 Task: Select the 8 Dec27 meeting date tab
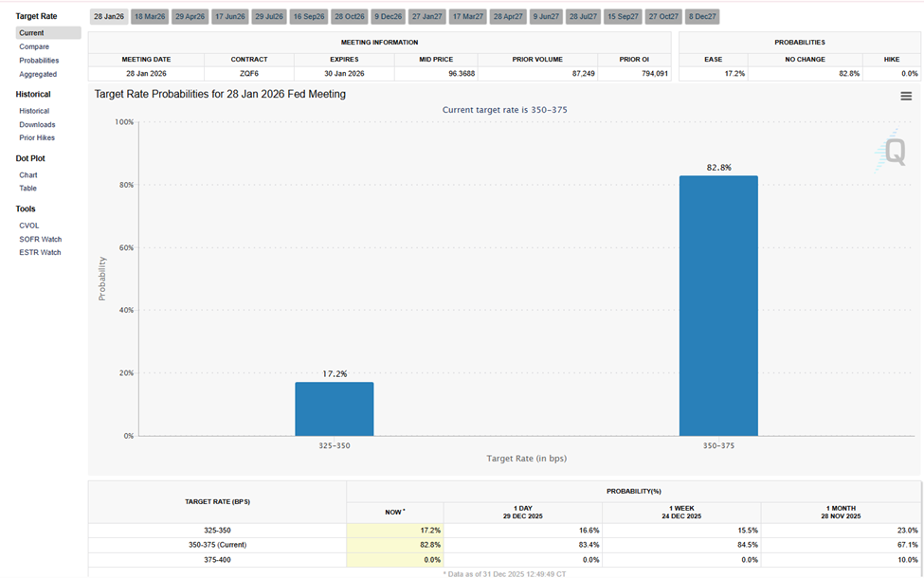point(700,15)
